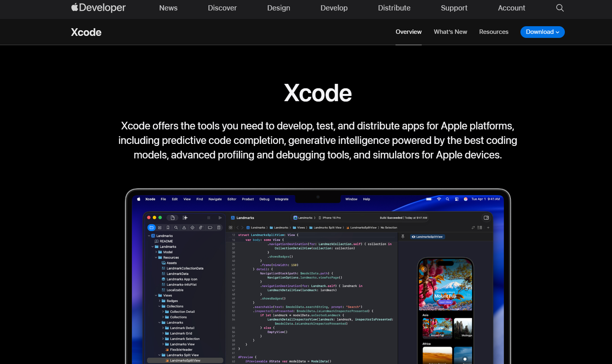Expand the Model folder chevron
This screenshot has width=612, height=364.
[x=156, y=252]
